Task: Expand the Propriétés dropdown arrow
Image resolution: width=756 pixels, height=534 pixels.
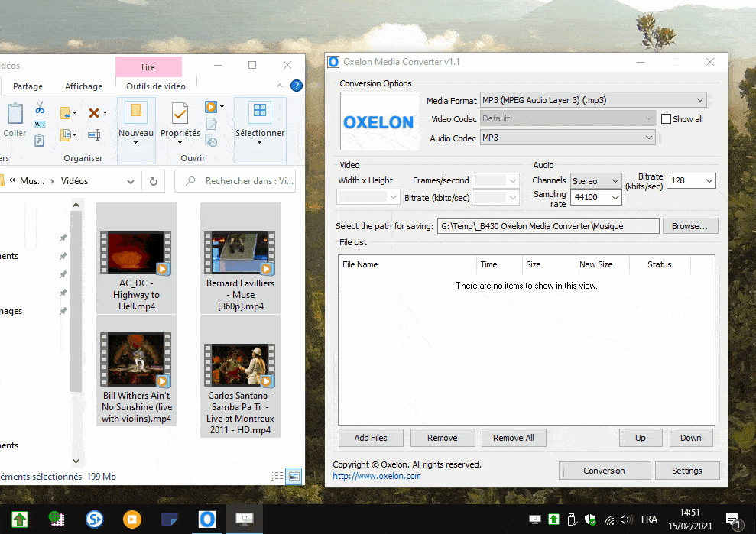Action: click(180, 143)
